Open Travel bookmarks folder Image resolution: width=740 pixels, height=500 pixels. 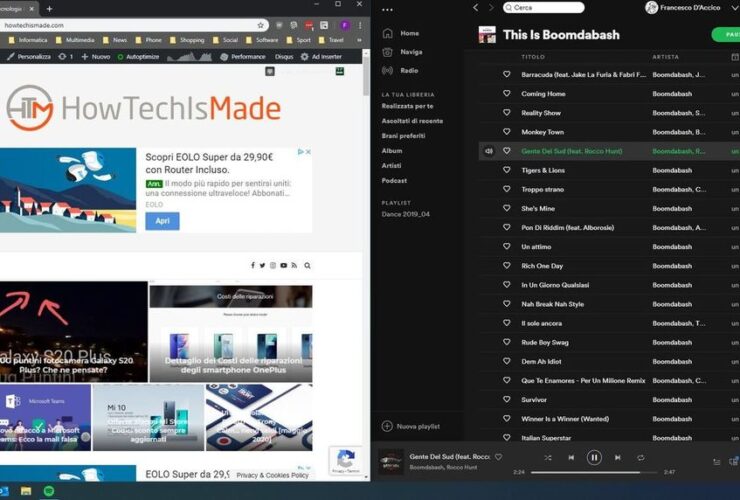click(331, 40)
